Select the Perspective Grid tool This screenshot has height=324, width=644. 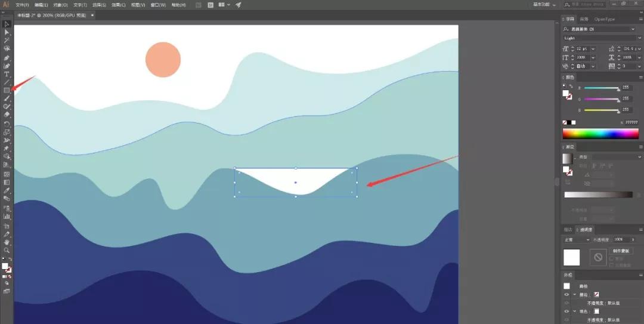[7, 165]
